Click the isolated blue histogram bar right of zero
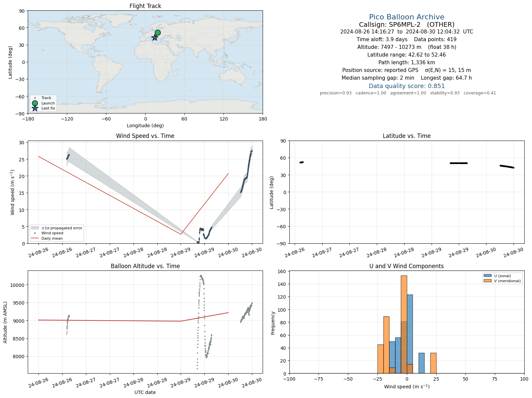This screenshot has height=398, width=532. 422,363
